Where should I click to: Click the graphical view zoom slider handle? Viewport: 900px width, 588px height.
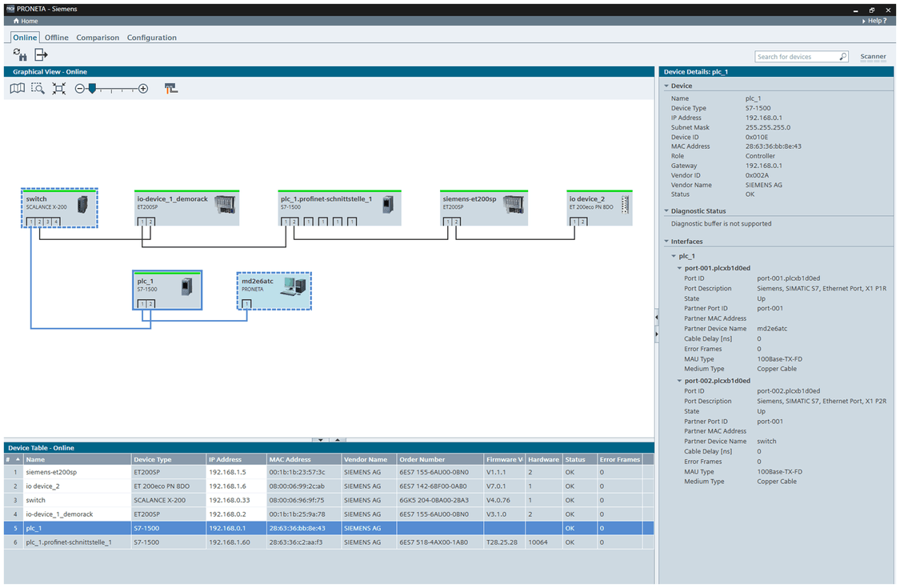point(92,88)
